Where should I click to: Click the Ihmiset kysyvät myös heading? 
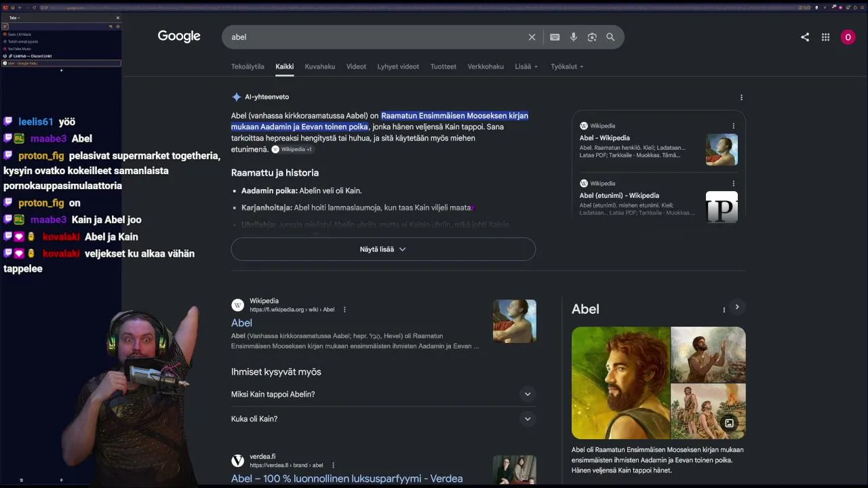[276, 372]
